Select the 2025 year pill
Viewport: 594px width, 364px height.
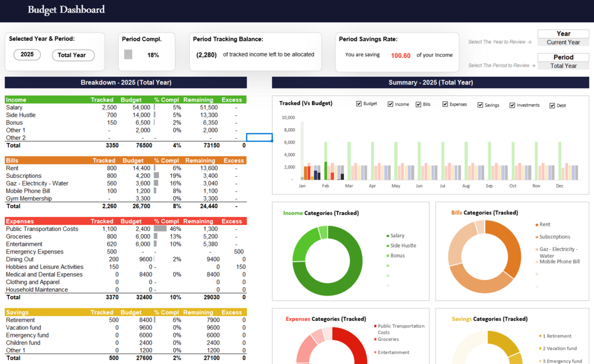point(27,54)
